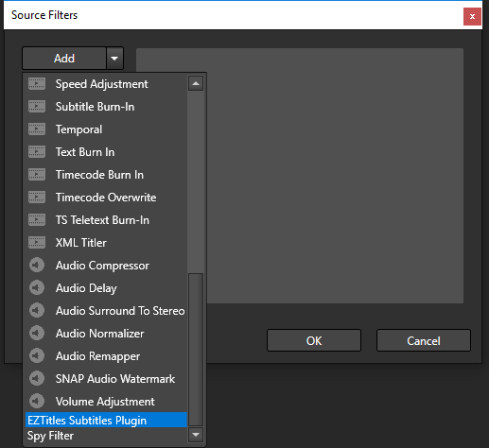The height and width of the screenshot is (448, 489).
Task: Click the Temporal filter film icon
Action: pyautogui.click(x=37, y=129)
